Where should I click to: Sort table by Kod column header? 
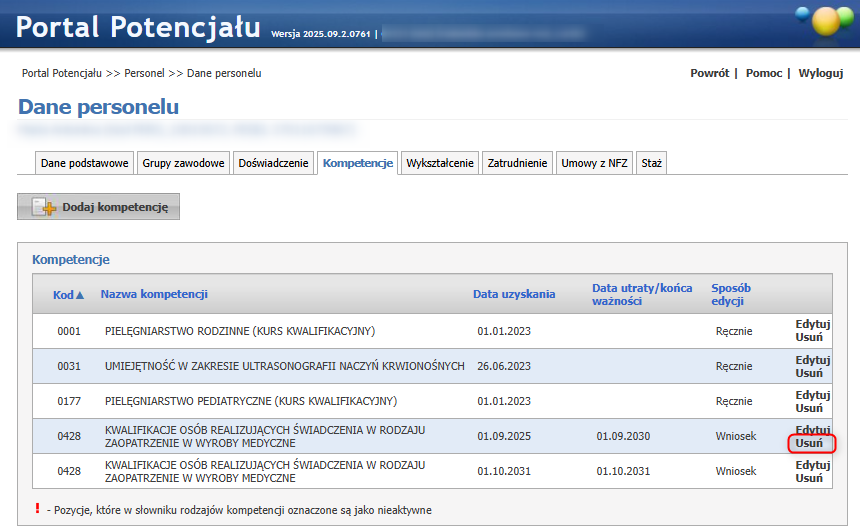tap(68, 294)
